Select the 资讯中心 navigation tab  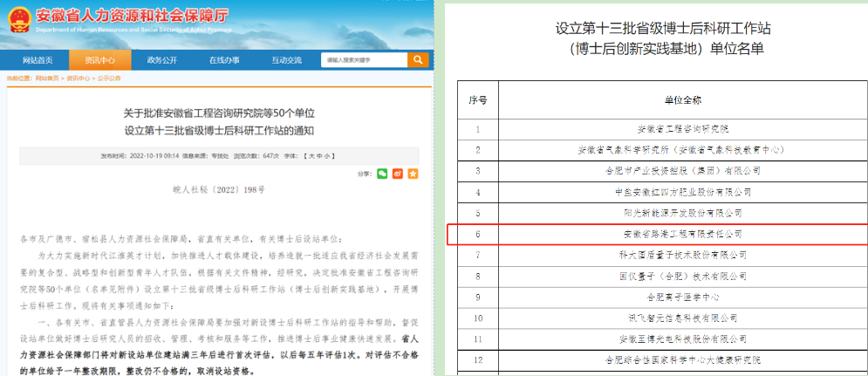click(x=99, y=60)
